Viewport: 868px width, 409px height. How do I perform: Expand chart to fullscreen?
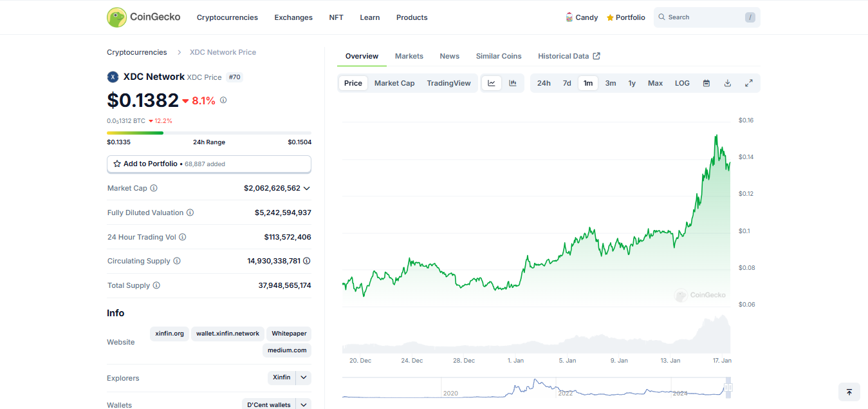749,83
